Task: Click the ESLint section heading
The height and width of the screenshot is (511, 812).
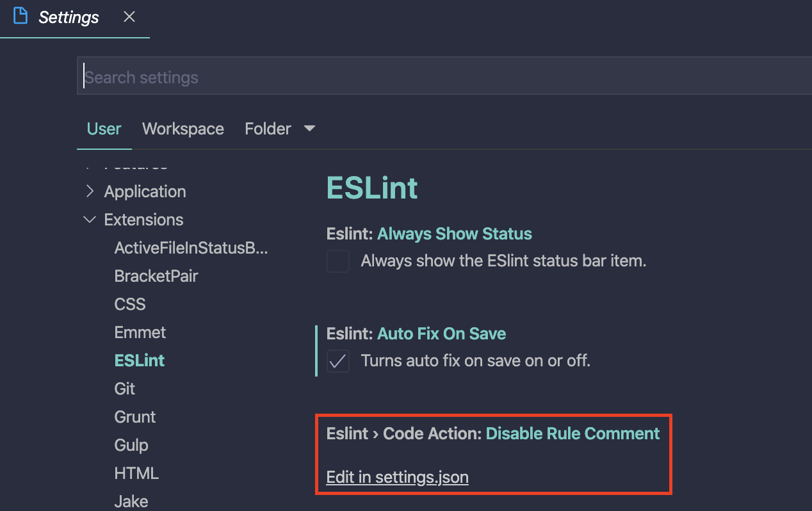Action: [372, 188]
